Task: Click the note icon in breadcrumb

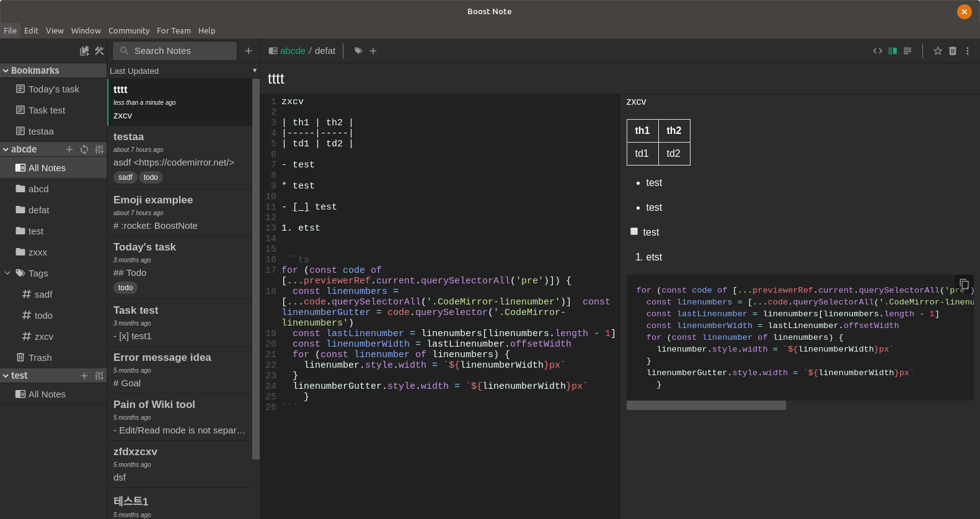Action: click(273, 51)
